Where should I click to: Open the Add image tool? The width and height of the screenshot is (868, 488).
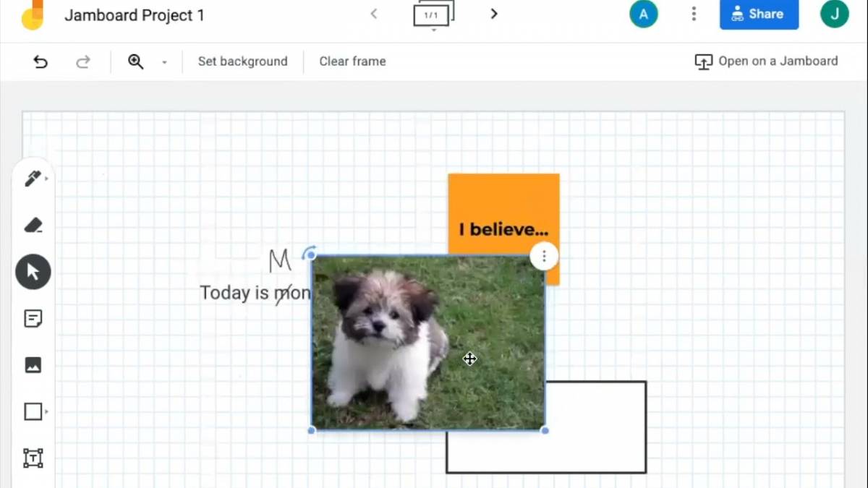point(33,365)
